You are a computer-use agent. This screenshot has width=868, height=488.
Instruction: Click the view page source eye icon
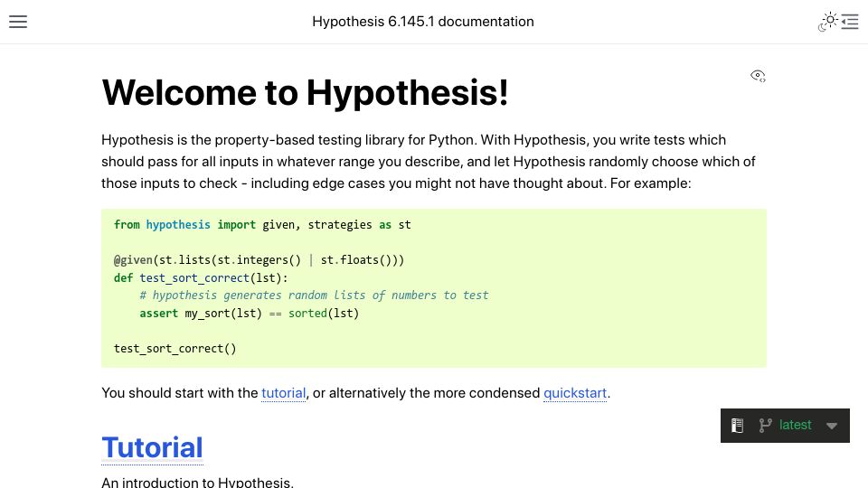pos(758,76)
